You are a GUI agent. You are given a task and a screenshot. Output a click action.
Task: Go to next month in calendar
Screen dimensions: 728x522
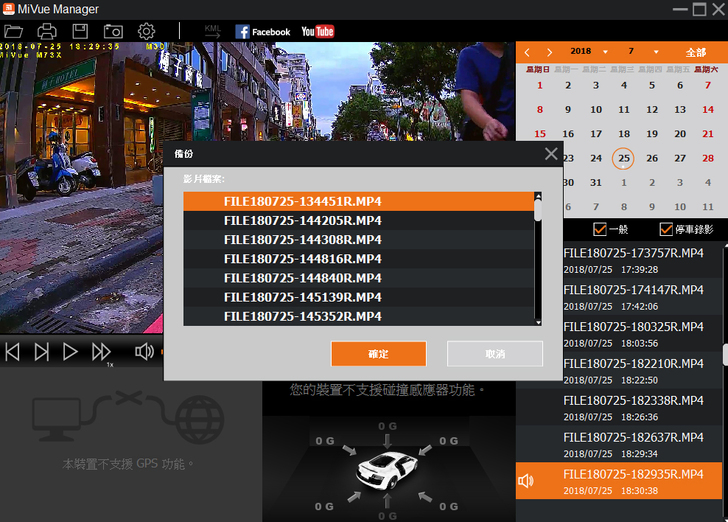click(549, 52)
